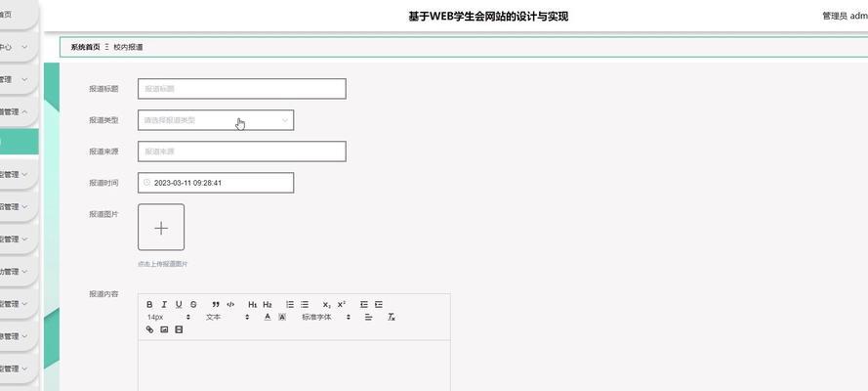
Task: Click the 校内报道 breadcrumb entry
Action: (x=129, y=47)
